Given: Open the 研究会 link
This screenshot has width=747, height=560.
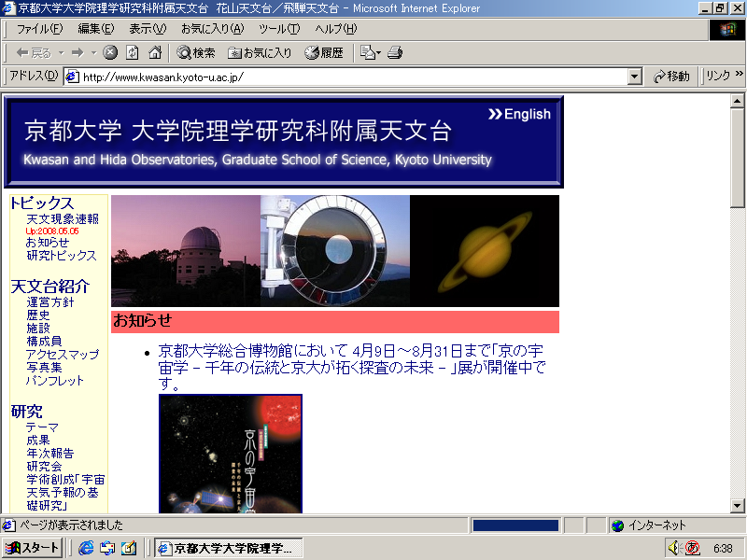Looking at the screenshot, I should coord(44,466).
